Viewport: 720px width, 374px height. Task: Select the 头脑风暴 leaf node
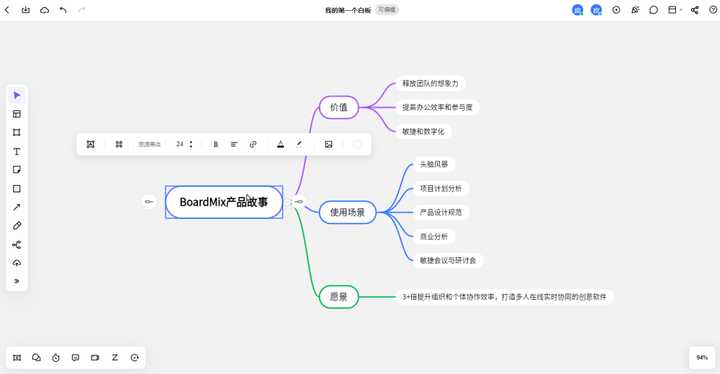[x=434, y=164]
